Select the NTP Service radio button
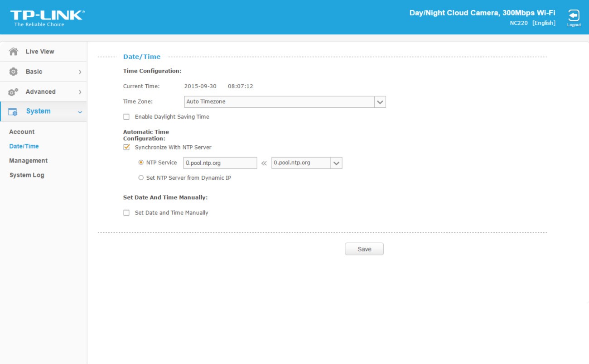 (x=141, y=163)
